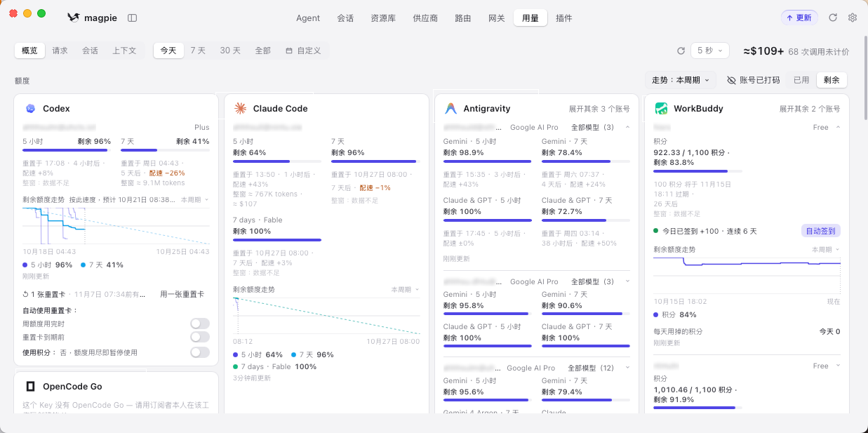Open settings gear icon at top right
Viewport: 868px width, 433px height.
tap(853, 18)
